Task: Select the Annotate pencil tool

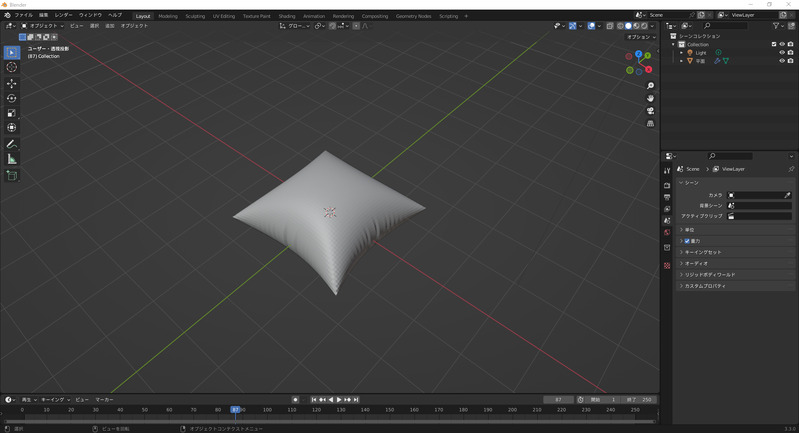Action: coord(12,144)
